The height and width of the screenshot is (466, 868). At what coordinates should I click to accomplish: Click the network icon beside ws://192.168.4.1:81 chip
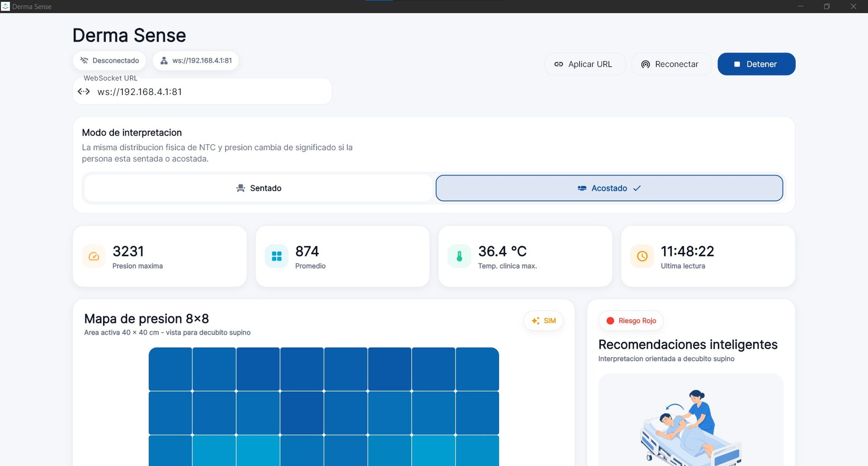click(x=164, y=60)
